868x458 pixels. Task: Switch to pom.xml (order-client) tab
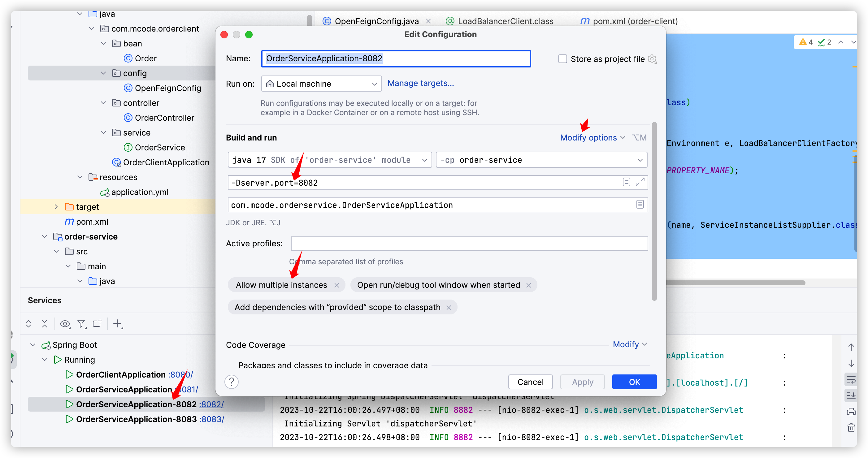[x=635, y=21]
